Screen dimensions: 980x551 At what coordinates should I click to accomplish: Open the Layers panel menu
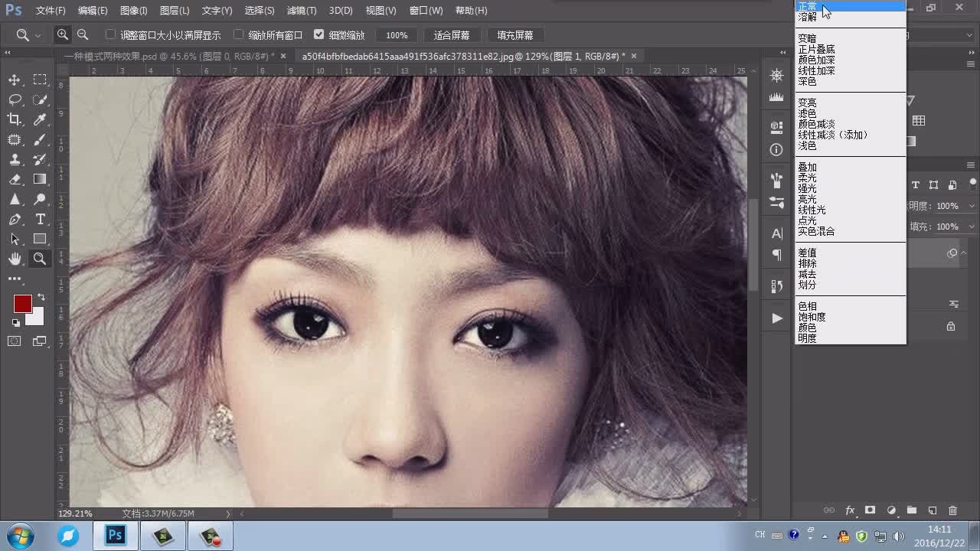point(972,165)
